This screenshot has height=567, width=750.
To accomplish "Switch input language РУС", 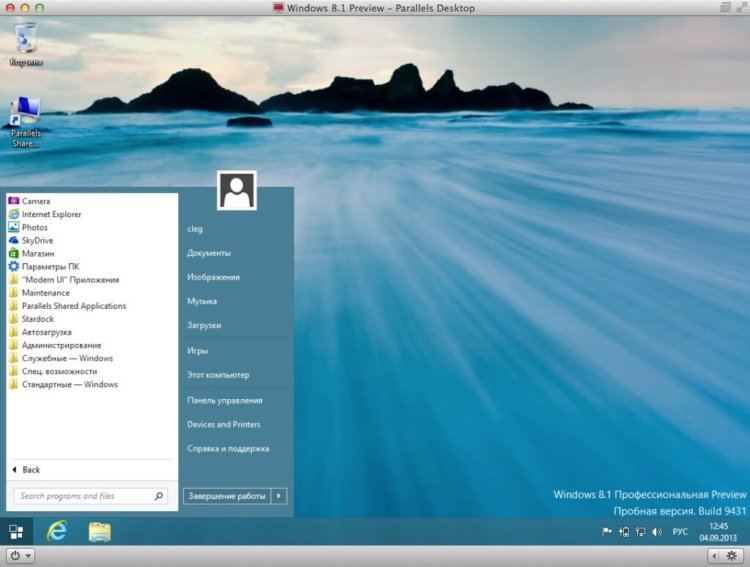I will coord(680,532).
